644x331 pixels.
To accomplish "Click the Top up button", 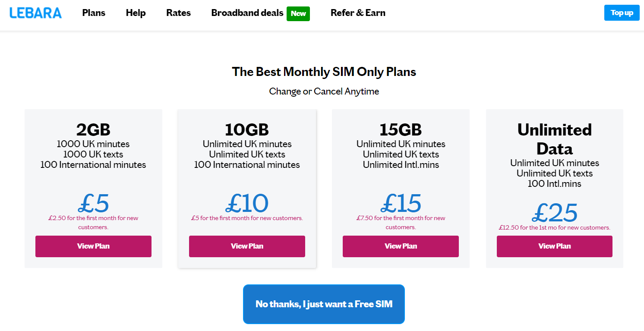I will (x=622, y=13).
